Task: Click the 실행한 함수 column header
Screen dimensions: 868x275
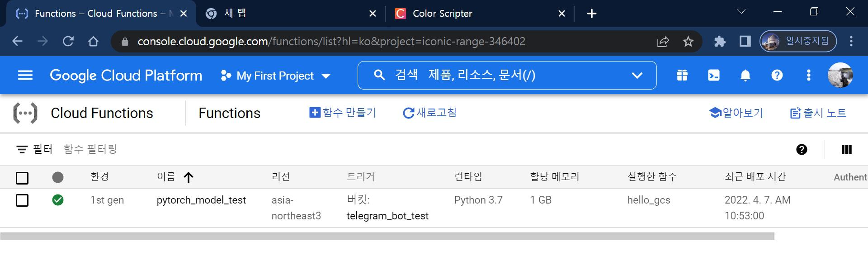Action: click(652, 177)
